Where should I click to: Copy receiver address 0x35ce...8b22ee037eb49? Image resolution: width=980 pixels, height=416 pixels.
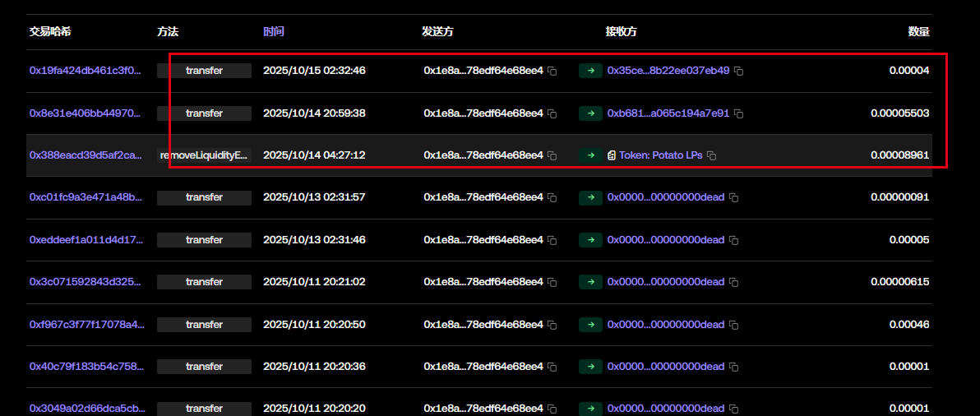739,72
